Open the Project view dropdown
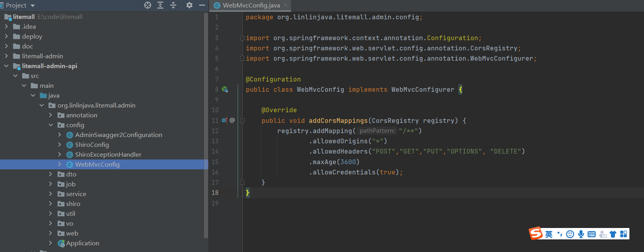This screenshot has width=644, height=252. (33, 6)
